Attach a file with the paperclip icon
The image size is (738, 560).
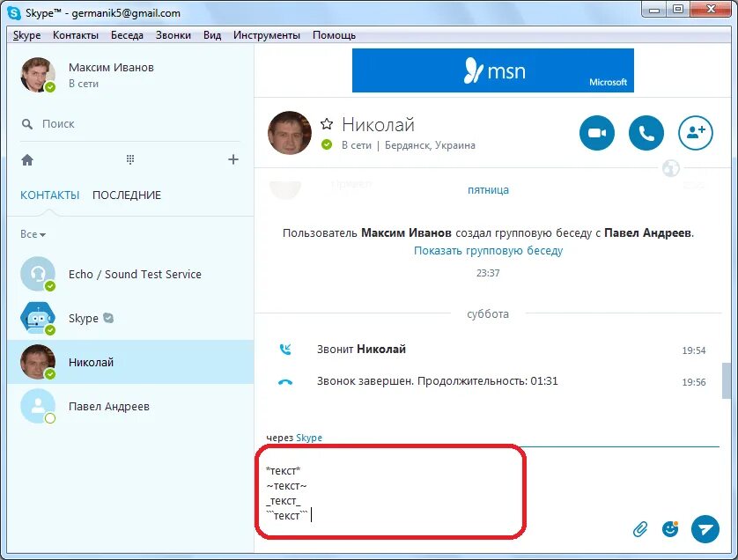click(640, 529)
